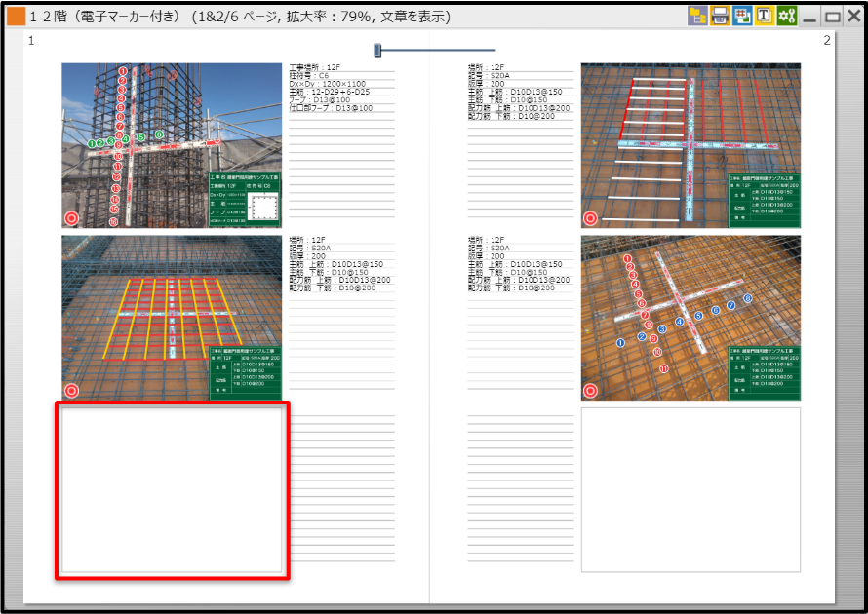Click the text lines beside page 1 empty frame

[341, 487]
